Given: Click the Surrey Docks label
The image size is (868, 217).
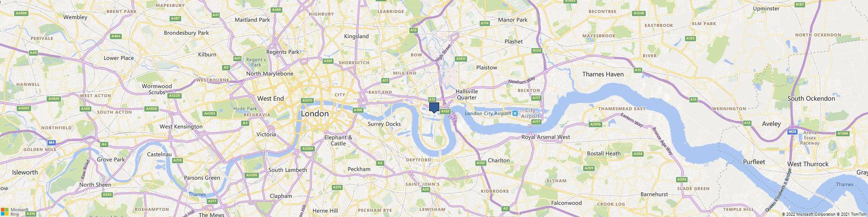Looking at the screenshot, I should (384, 124).
